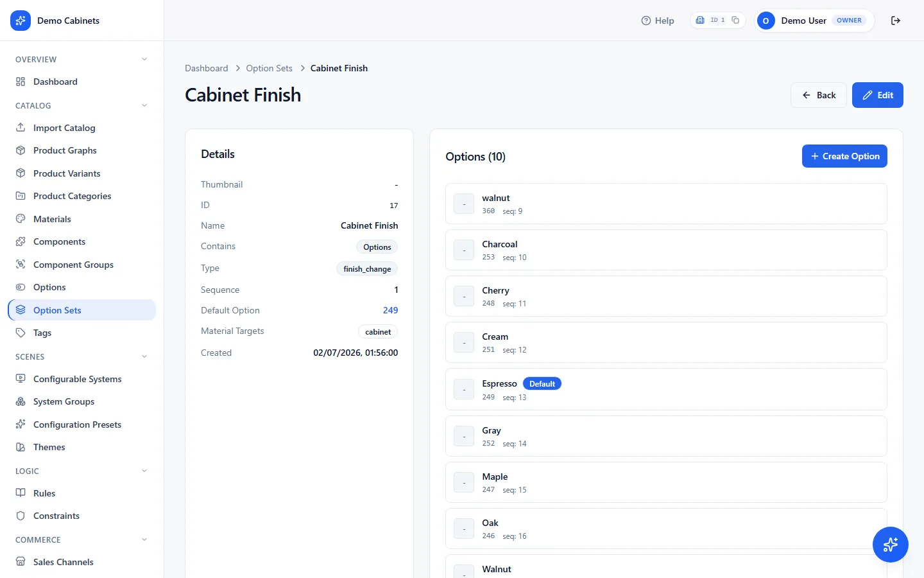Image resolution: width=924 pixels, height=578 pixels.
Task: Click the Dashboard breadcrumb link
Action: (x=206, y=68)
